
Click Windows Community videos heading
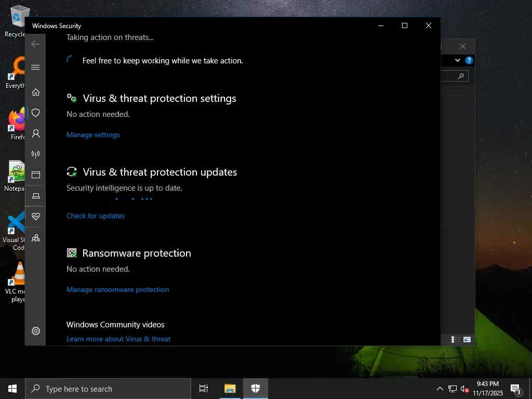(115, 324)
